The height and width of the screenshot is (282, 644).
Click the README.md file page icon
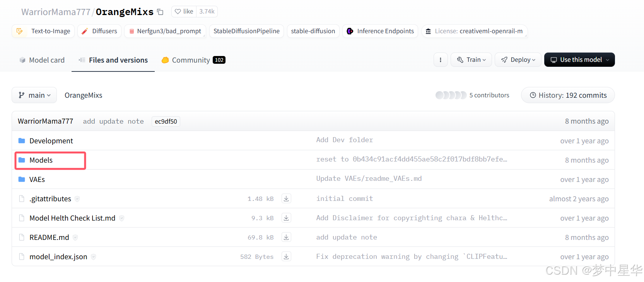pyautogui.click(x=22, y=237)
